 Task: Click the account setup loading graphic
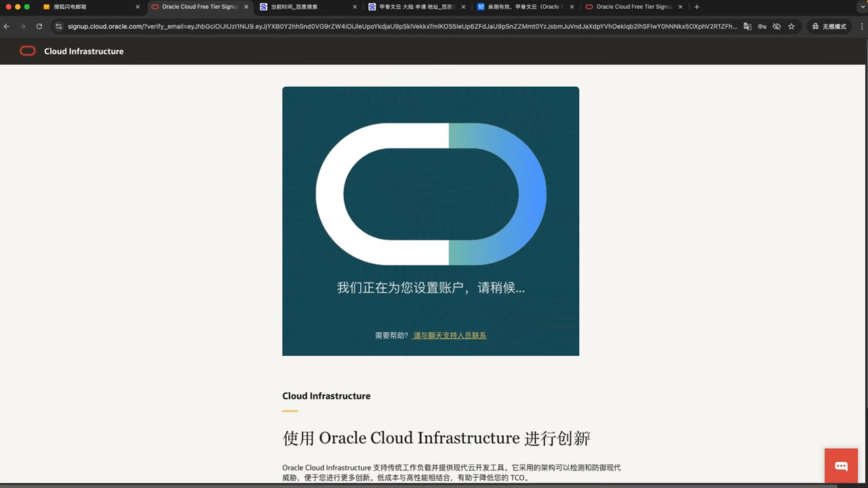tap(431, 194)
